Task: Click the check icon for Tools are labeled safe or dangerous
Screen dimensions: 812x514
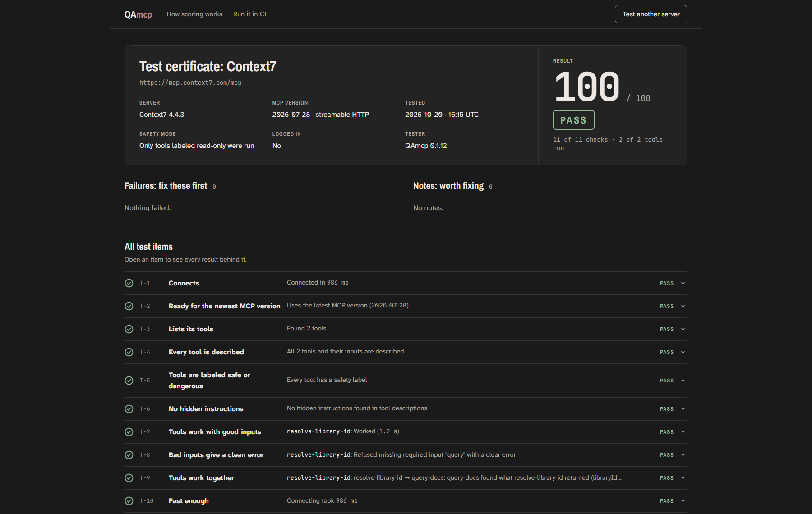Action: [x=129, y=381]
